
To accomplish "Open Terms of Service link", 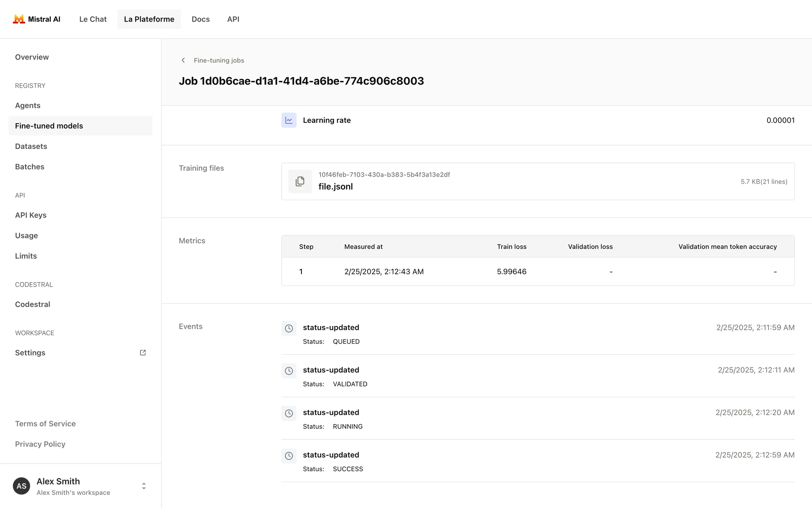I will 45,424.
